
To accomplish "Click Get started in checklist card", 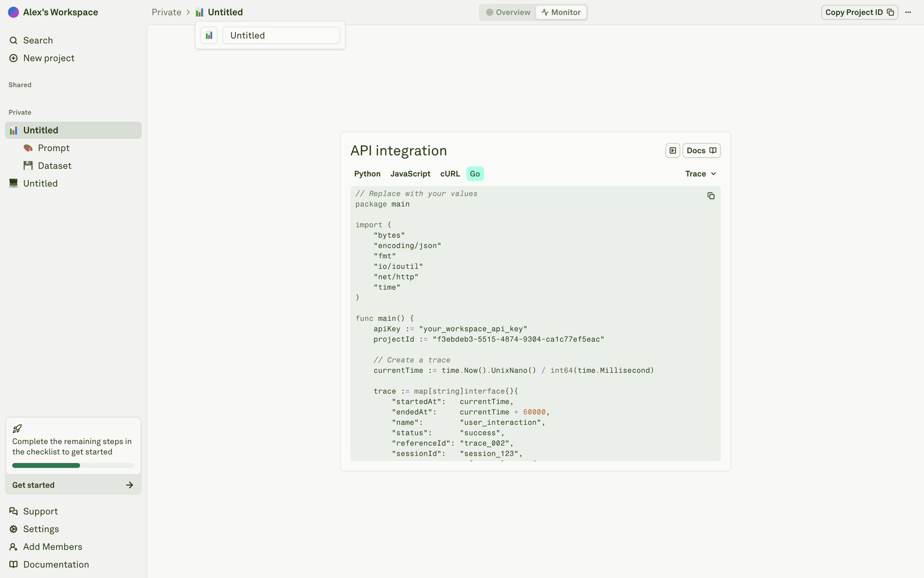I will (73, 485).
